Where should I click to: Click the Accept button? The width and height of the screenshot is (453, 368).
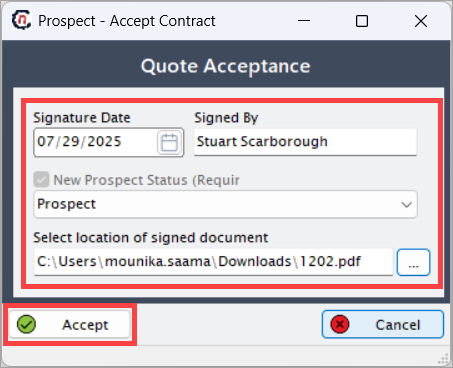click(x=69, y=324)
